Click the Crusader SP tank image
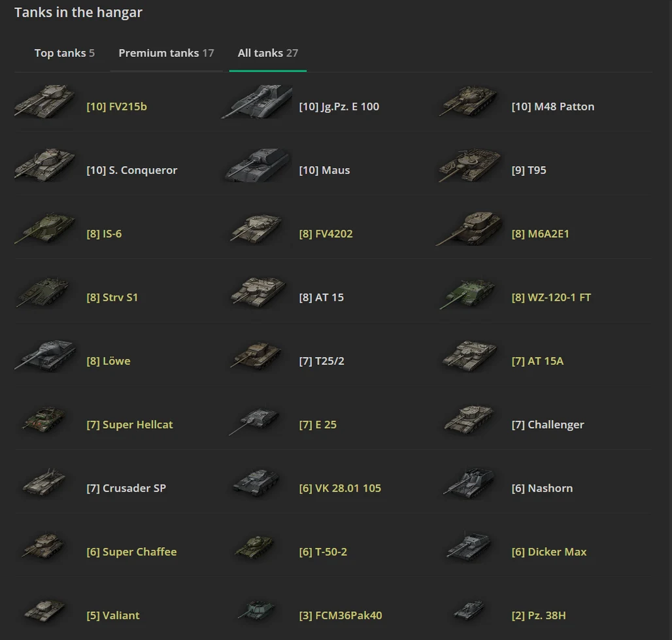The image size is (672, 640). [44, 482]
